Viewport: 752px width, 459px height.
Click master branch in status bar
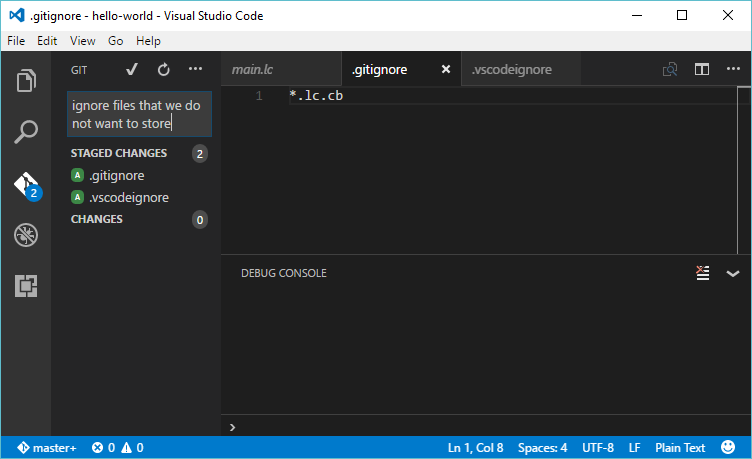pyautogui.click(x=46, y=448)
